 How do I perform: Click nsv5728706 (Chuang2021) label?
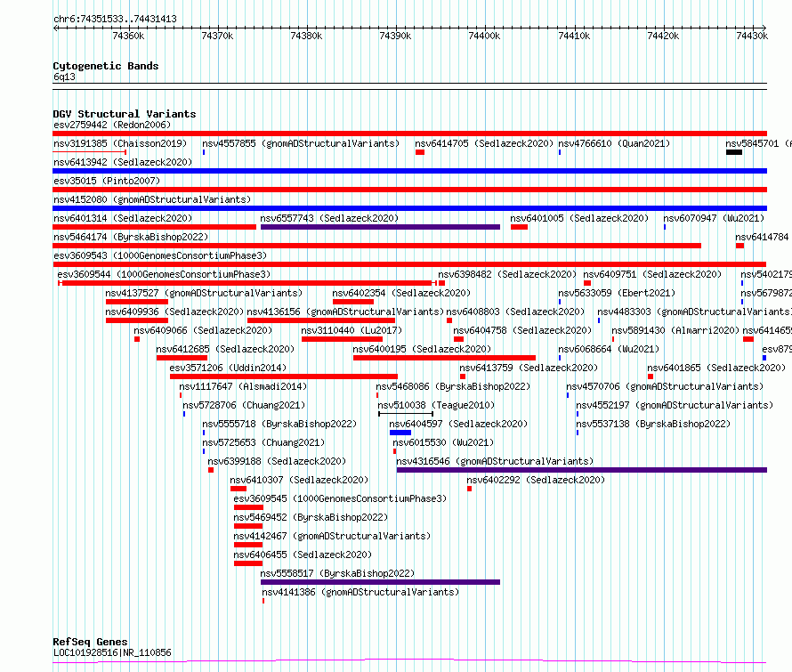click(244, 405)
